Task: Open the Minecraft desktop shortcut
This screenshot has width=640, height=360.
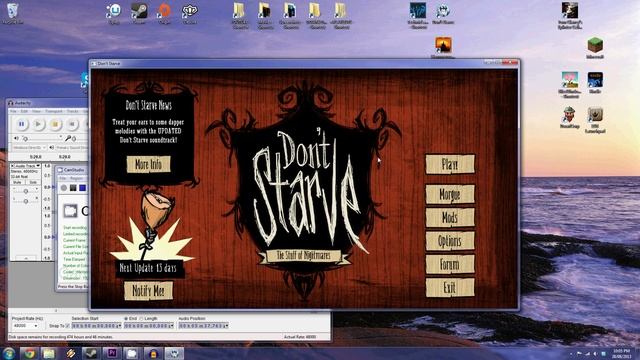Action: (x=595, y=48)
